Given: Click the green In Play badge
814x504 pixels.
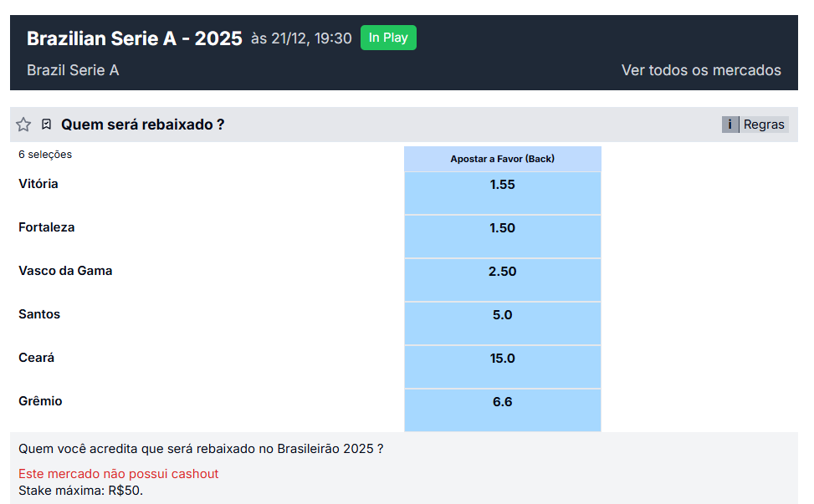Looking at the screenshot, I should (387, 38).
